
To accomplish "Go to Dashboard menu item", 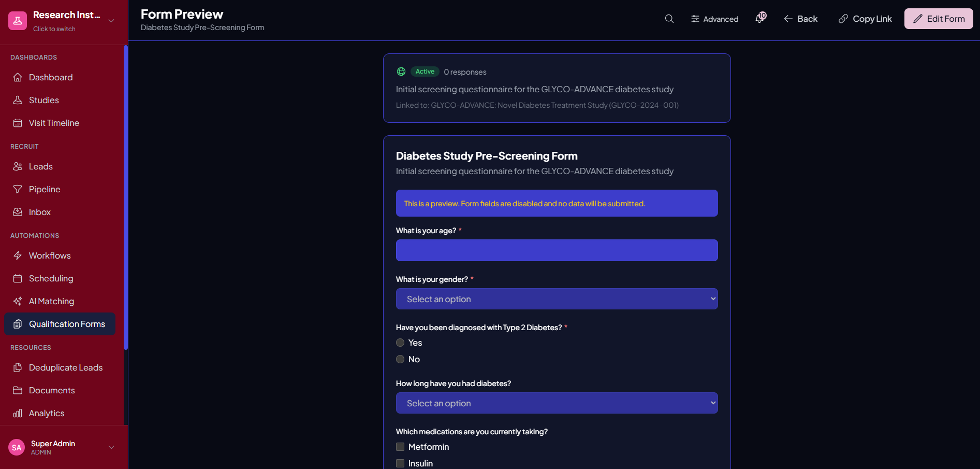I will pyautogui.click(x=60, y=77).
